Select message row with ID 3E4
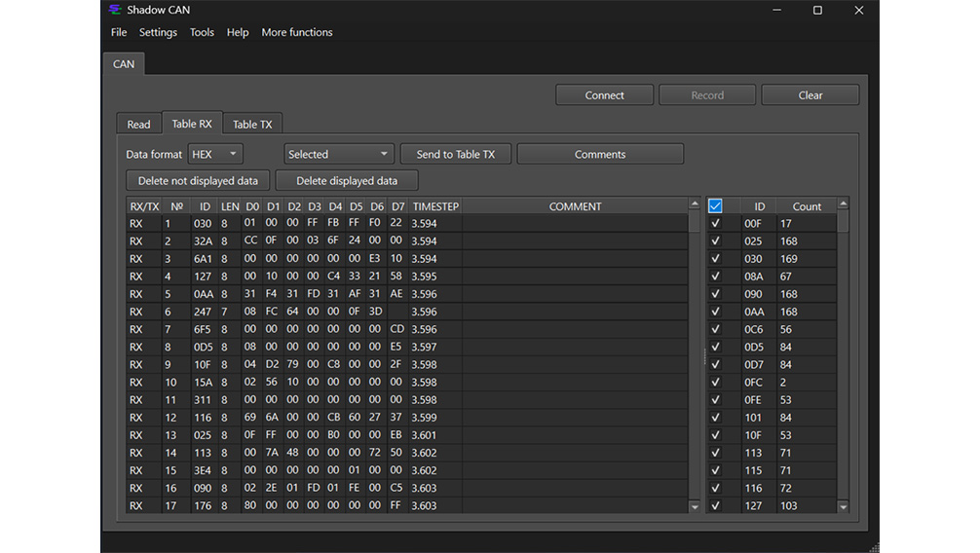This screenshot has width=980, height=553. (407, 470)
